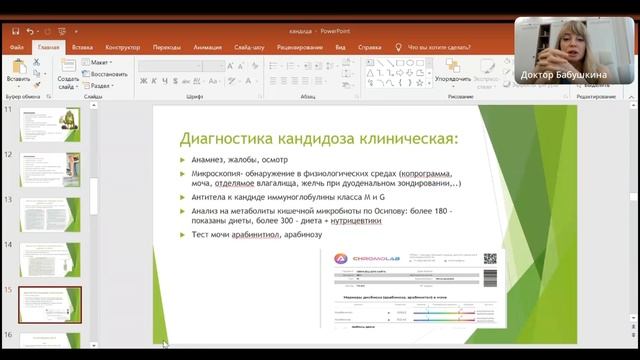The image size is (640, 360).
Task: Open the Aa change case dropdown
Action: click(213, 81)
